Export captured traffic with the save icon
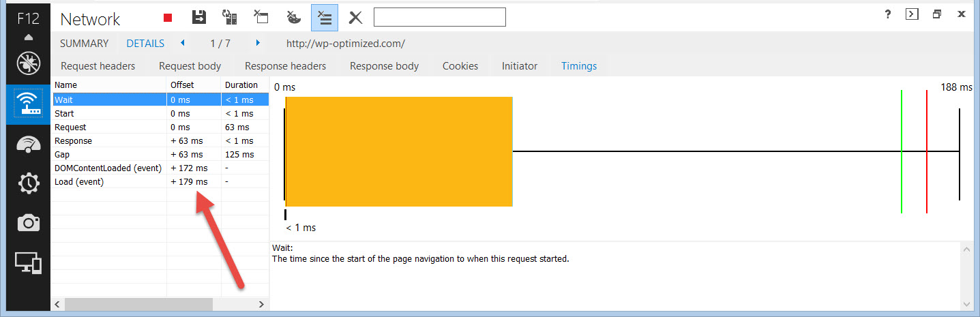 pyautogui.click(x=198, y=18)
